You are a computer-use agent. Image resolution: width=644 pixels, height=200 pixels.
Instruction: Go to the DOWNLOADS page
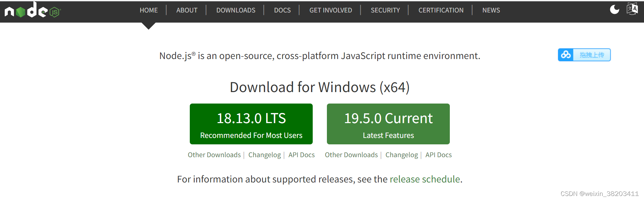click(236, 10)
